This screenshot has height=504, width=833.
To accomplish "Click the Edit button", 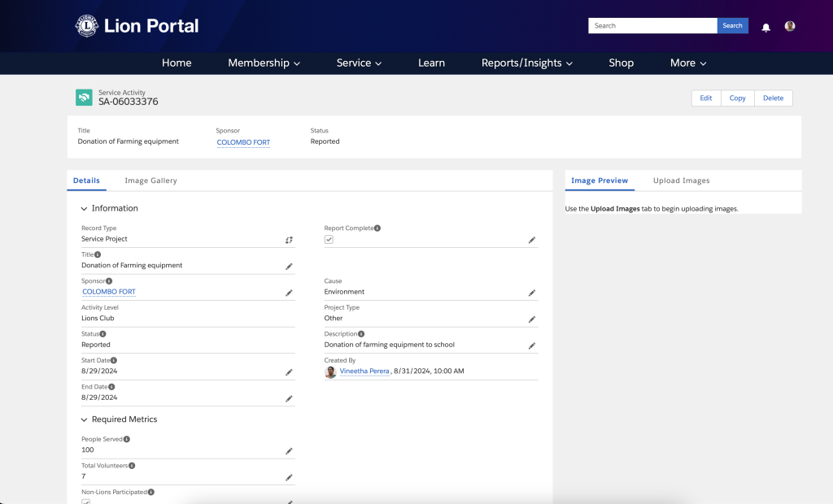I will pyautogui.click(x=705, y=98).
